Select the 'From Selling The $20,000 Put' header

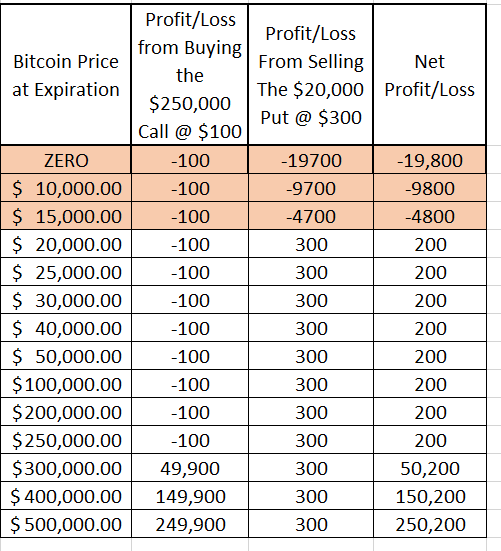[311, 75]
